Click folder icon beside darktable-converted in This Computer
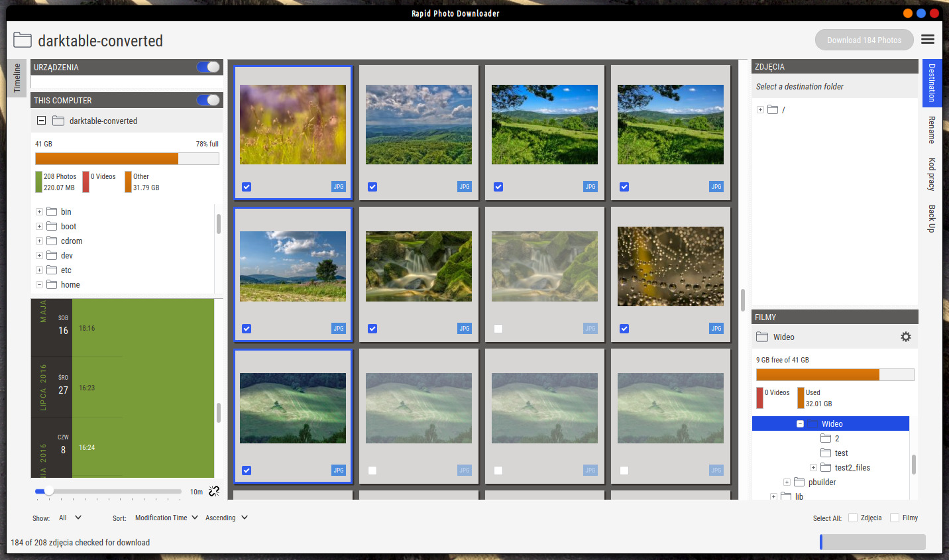This screenshot has width=949, height=560. click(58, 121)
